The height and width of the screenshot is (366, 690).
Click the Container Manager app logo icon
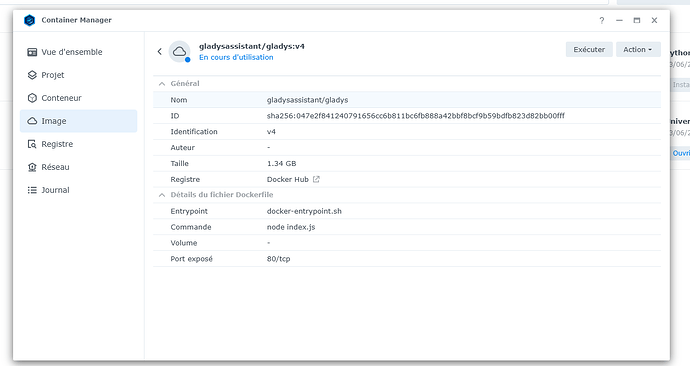coord(29,20)
